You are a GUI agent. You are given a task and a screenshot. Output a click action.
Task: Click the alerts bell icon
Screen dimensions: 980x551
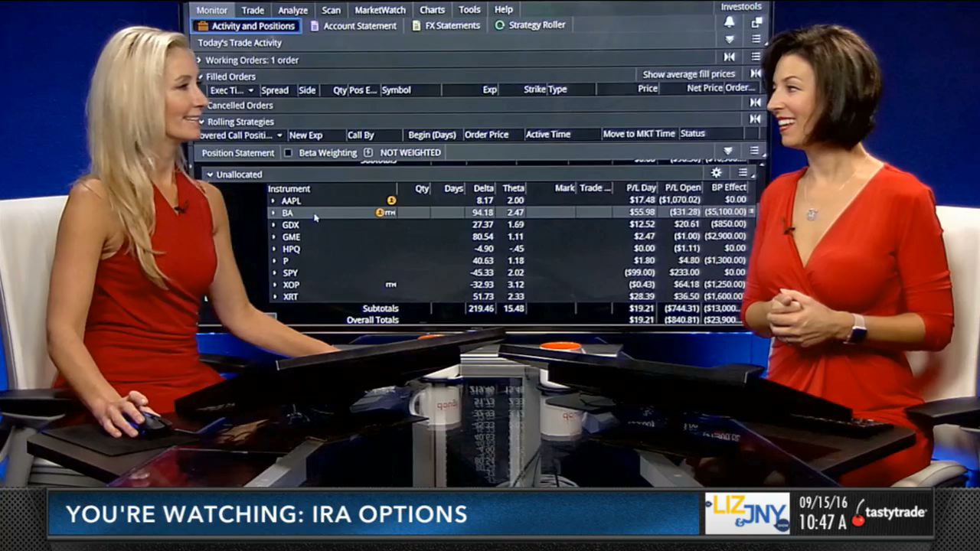[730, 22]
